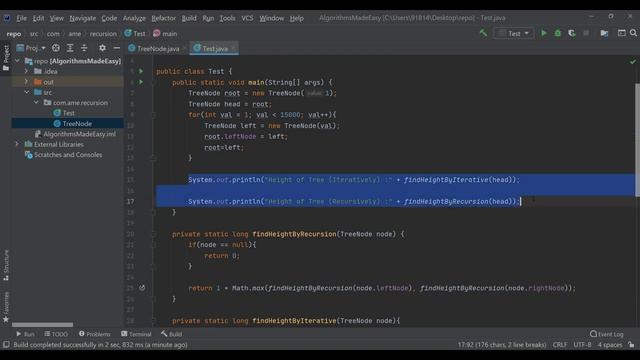Expand the .idea folder

point(27,71)
